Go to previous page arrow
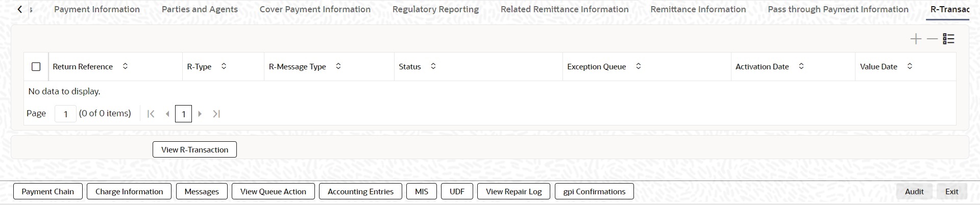Screen dimensions: 980x205 click(x=167, y=114)
